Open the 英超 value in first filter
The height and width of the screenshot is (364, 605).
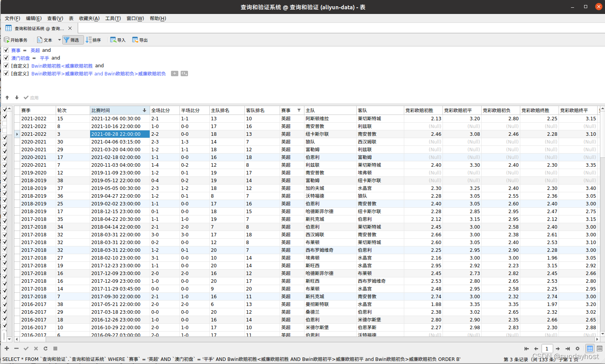pos(35,50)
